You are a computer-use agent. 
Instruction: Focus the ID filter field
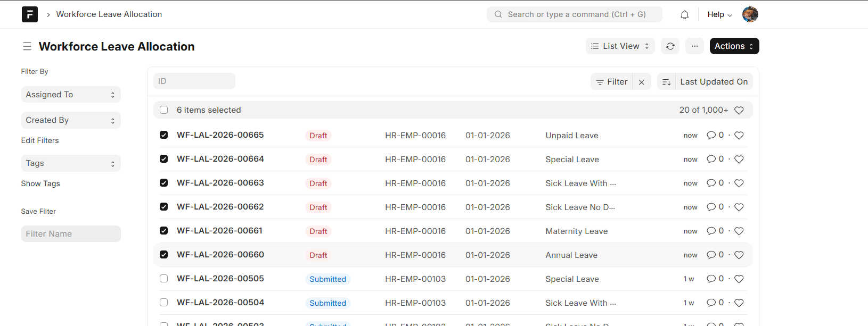pyautogui.click(x=194, y=81)
